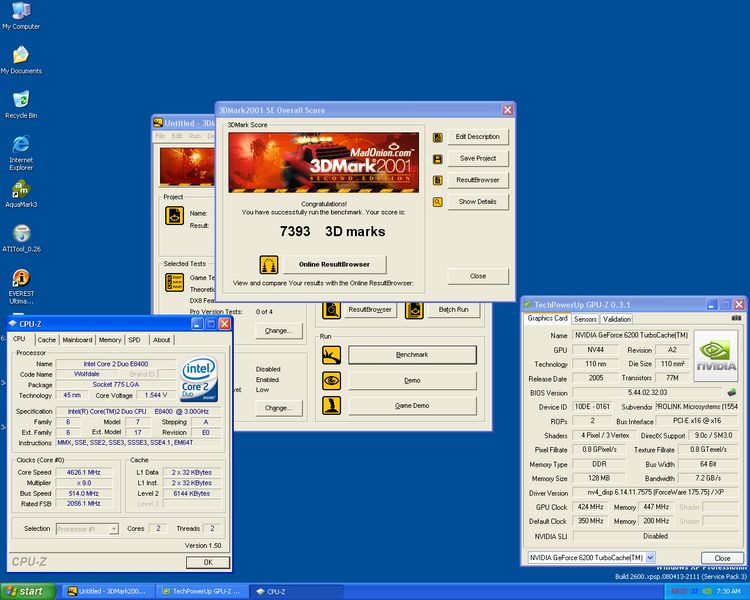Click the Selected Tests icon in 3DMark window
Image resolution: width=750 pixels, height=600 pixels.
175,282
